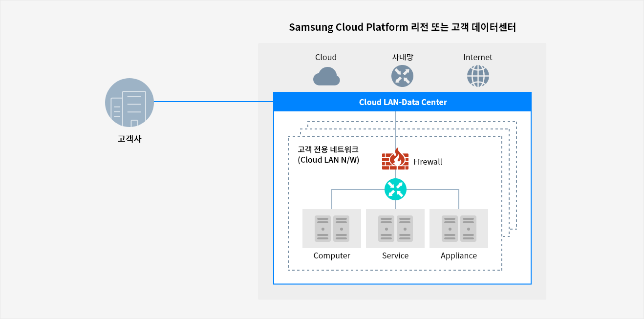Screen dimensions: 644x319
Task: Click the Appliance server icon
Action: pos(458,228)
